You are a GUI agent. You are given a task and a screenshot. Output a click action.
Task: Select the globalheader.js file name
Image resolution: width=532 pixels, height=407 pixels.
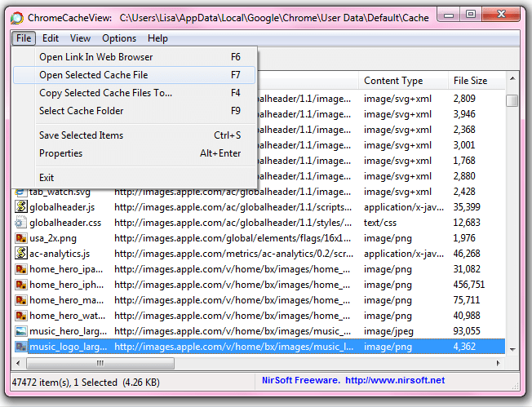click(x=62, y=207)
